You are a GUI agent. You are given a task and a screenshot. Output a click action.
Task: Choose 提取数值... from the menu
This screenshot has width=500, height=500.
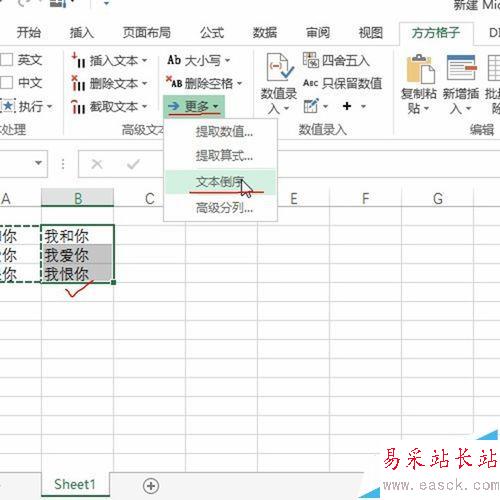point(224,132)
